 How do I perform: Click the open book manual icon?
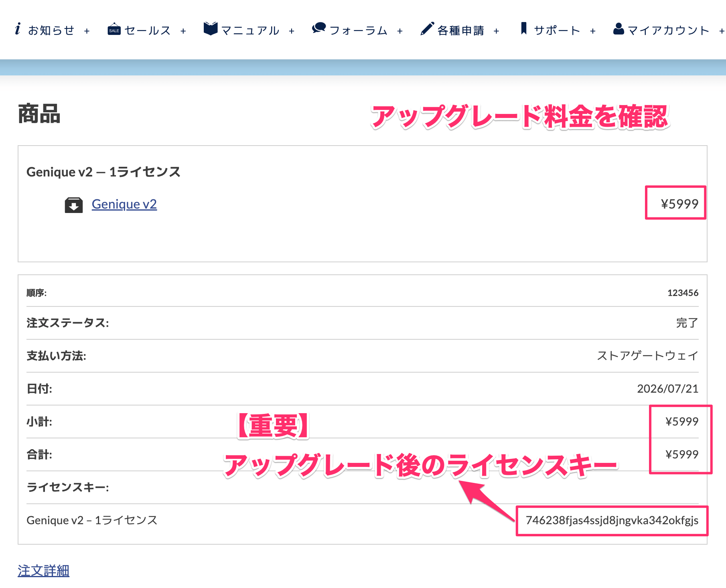pos(211,29)
